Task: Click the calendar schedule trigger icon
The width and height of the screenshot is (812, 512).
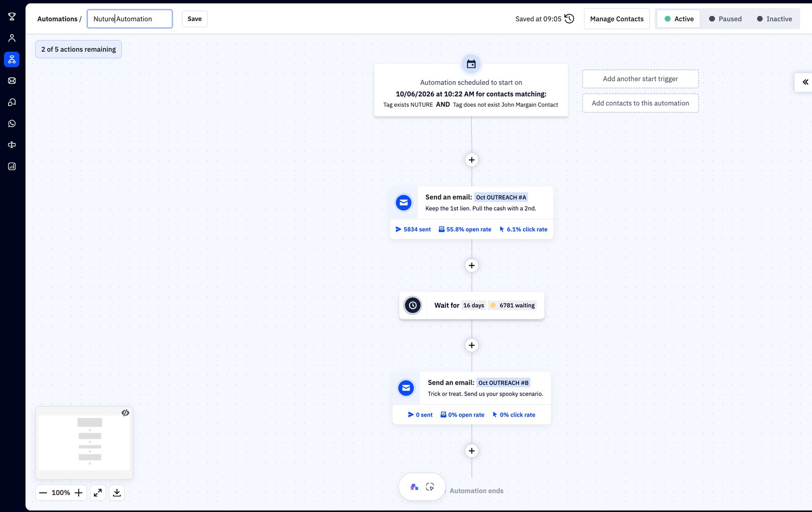Action: pos(471,64)
